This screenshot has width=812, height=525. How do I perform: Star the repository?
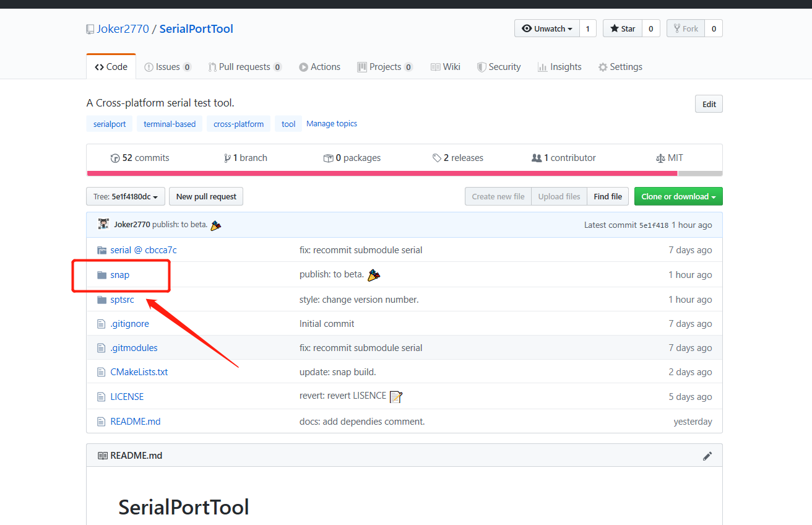click(x=623, y=28)
